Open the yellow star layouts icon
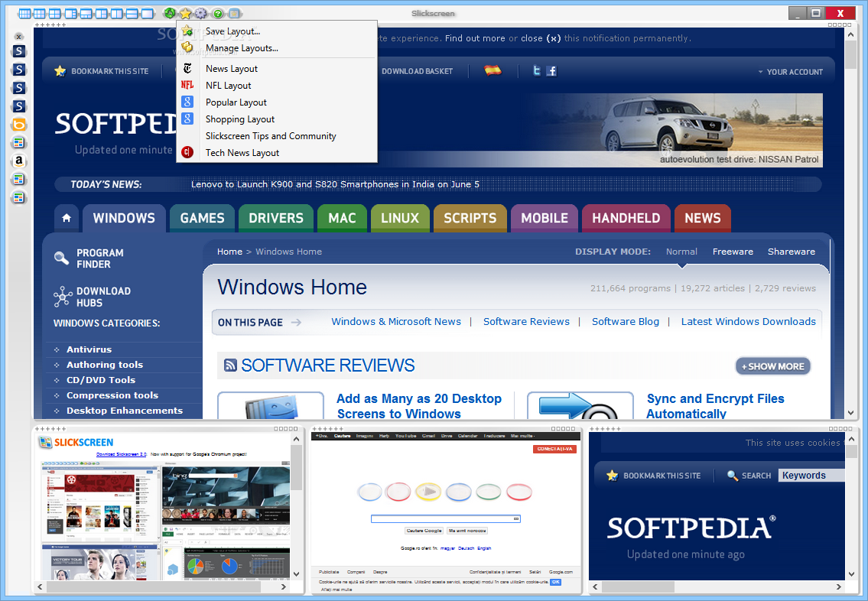This screenshot has height=601, width=868. 185,13
